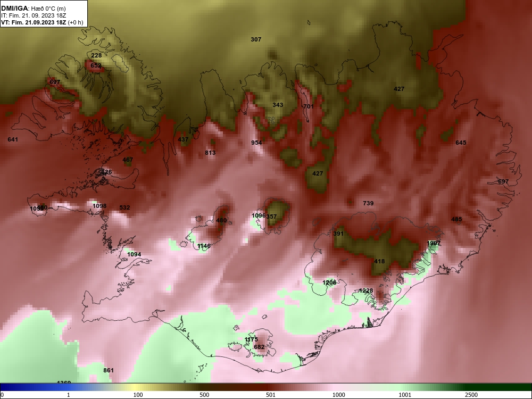This screenshot has width=532, height=399.
Task: Select the 813 height label
Action: [210, 153]
